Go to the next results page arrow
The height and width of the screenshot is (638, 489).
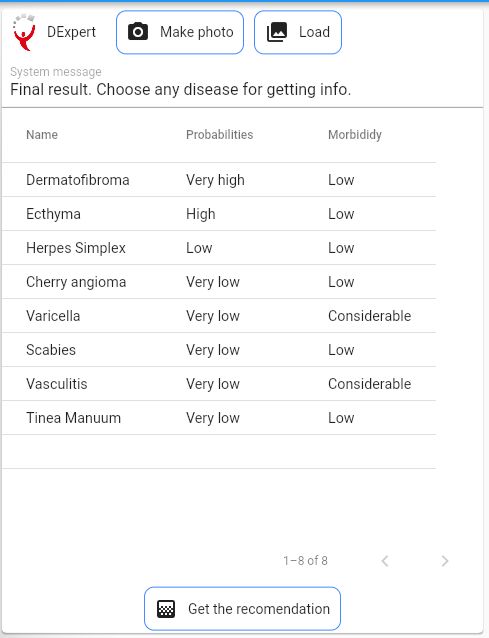445,561
